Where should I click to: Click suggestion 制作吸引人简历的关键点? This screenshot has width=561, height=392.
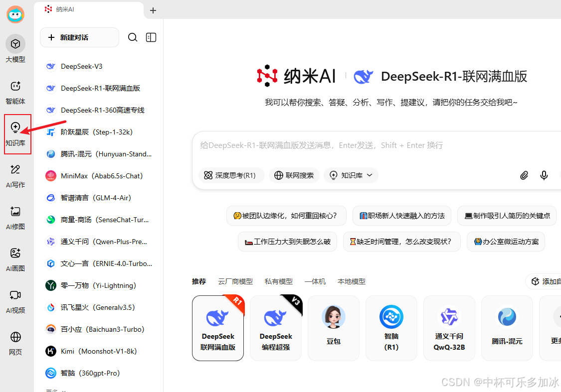coord(507,216)
